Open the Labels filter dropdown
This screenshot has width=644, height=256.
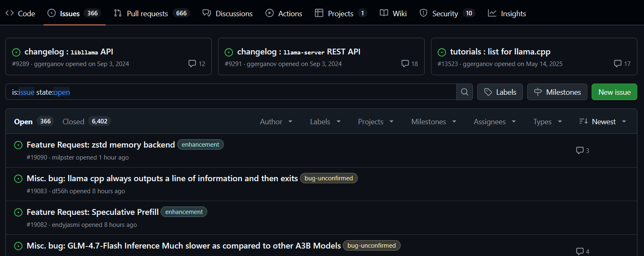pos(325,122)
